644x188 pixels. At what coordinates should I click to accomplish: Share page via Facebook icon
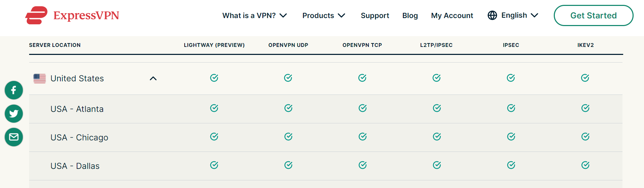(x=14, y=90)
